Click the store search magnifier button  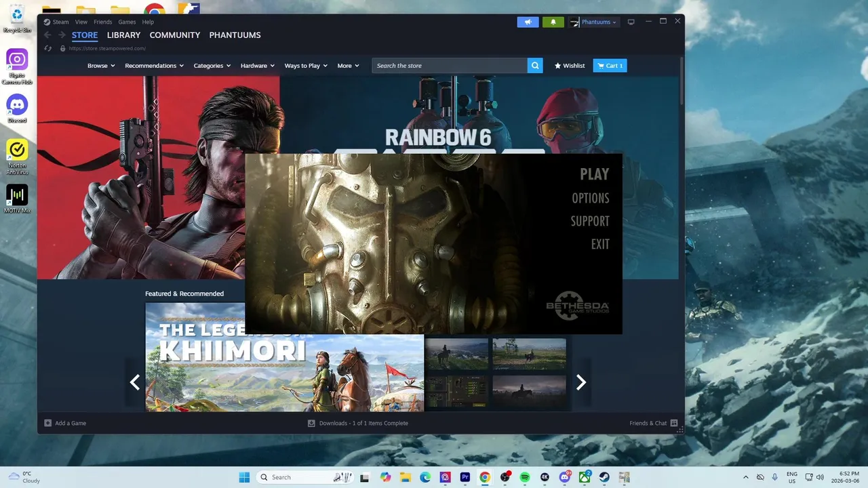(x=535, y=66)
